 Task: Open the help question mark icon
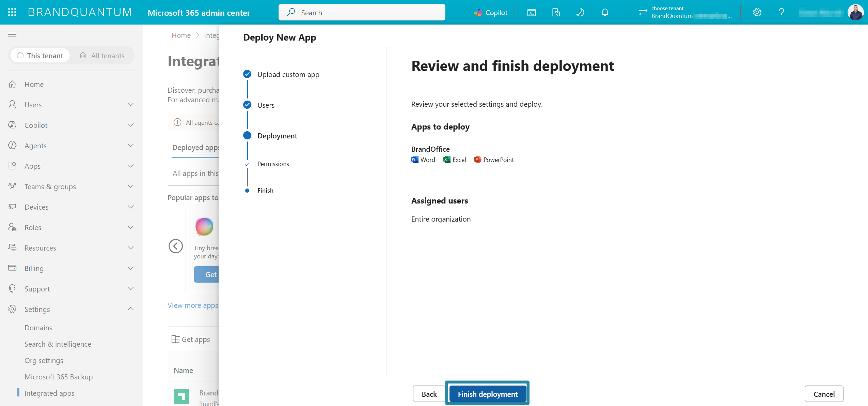pos(782,13)
